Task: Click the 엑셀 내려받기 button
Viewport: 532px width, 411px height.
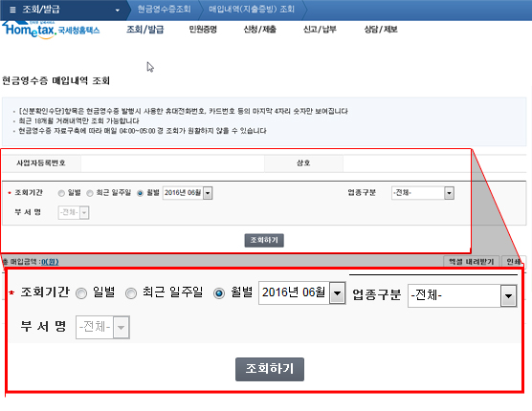Action: tap(471, 261)
